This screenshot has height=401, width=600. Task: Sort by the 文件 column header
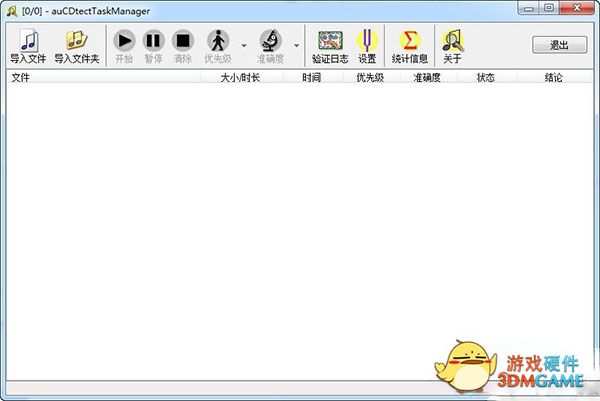pyautogui.click(x=104, y=77)
